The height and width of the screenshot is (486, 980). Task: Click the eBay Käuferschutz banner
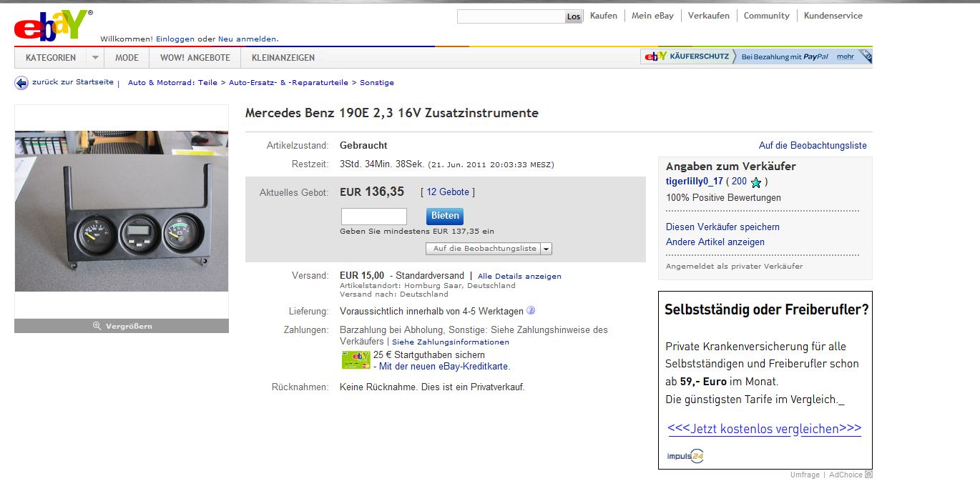[756, 56]
